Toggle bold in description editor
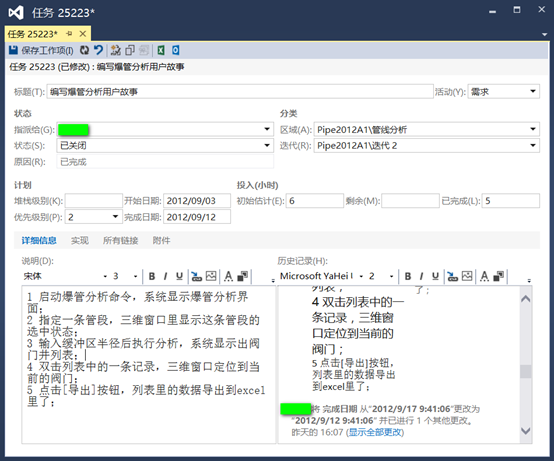Viewport: 554px width, 461px height. click(152, 276)
